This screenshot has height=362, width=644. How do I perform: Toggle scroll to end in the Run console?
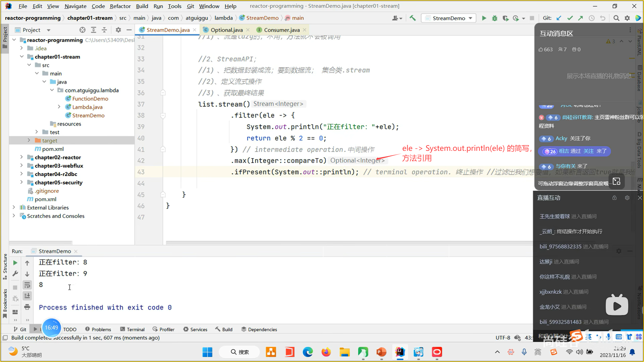pos(27,296)
